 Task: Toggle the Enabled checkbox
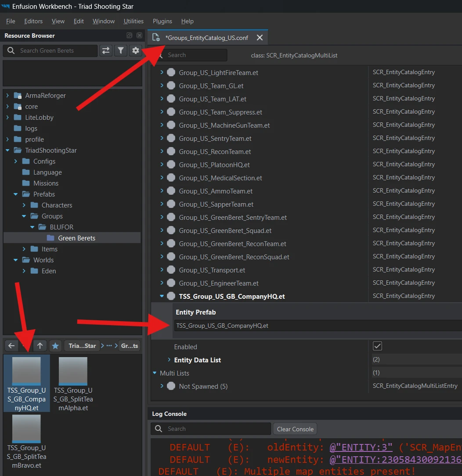(377, 346)
